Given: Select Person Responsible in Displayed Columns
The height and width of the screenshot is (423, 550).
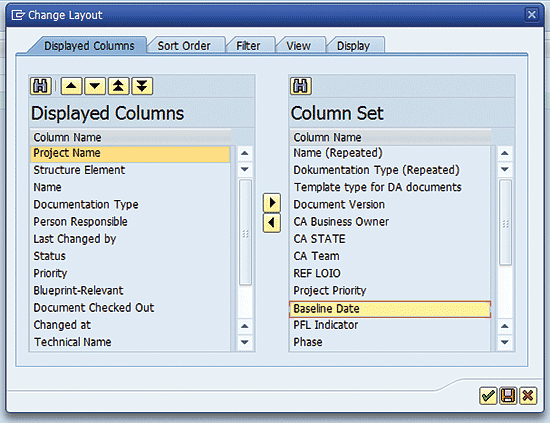Looking at the screenshot, I should point(130,222).
